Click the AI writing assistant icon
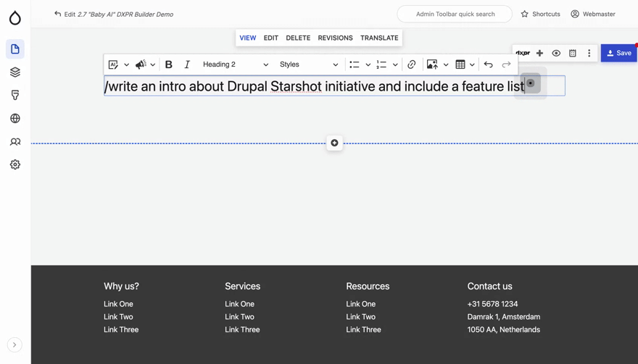Image resolution: width=638 pixels, height=364 pixels. coord(113,65)
